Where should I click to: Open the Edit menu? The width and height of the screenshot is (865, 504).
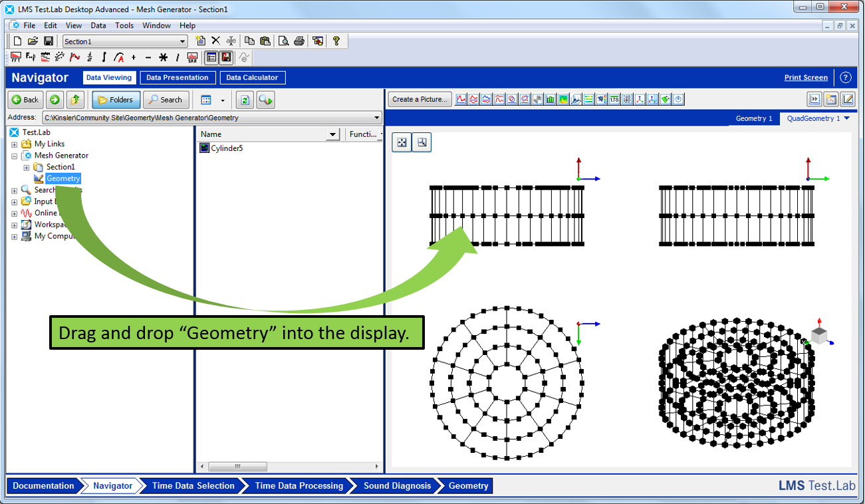pyautogui.click(x=51, y=25)
